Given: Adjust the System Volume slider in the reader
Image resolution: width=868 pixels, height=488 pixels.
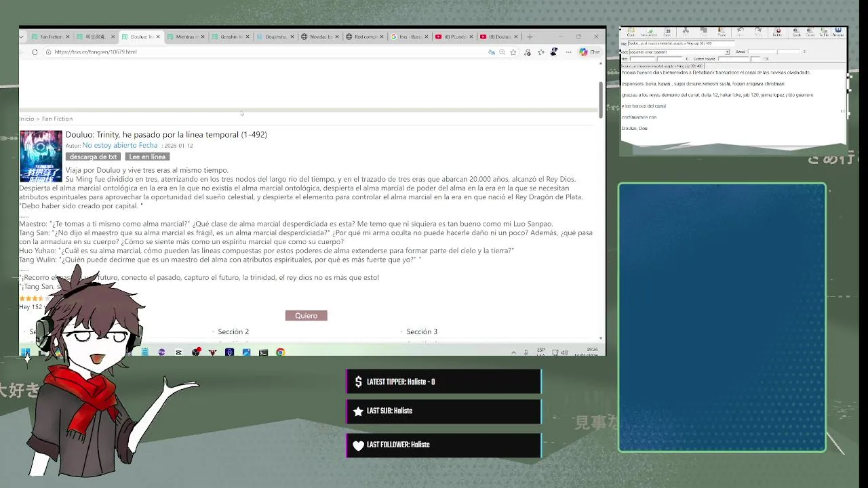Looking at the screenshot, I should point(739,59).
